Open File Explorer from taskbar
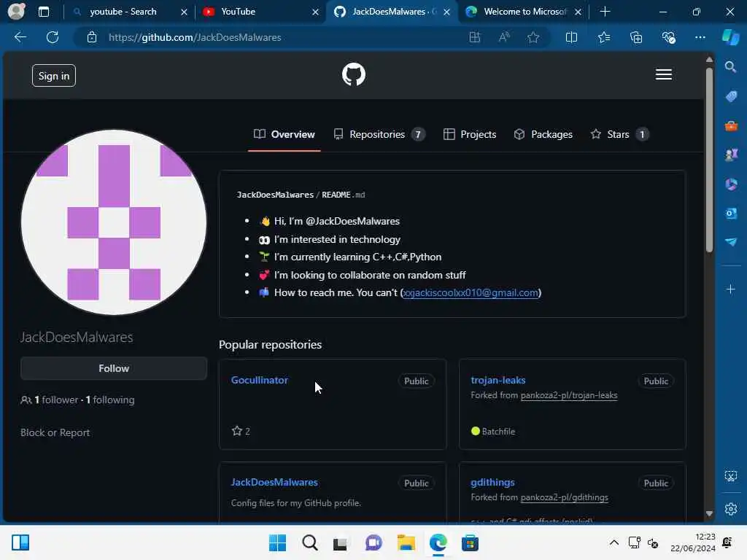The image size is (747, 560). coord(406,542)
